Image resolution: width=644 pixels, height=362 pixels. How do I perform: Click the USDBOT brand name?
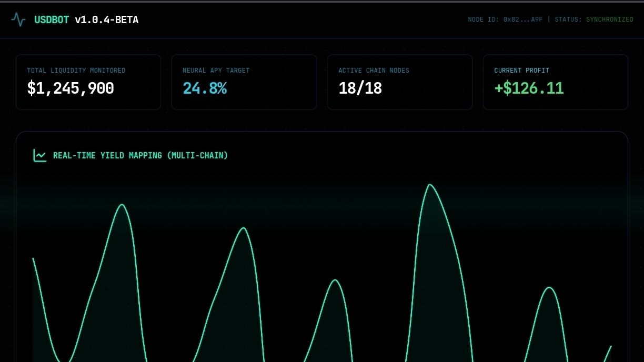(x=52, y=20)
